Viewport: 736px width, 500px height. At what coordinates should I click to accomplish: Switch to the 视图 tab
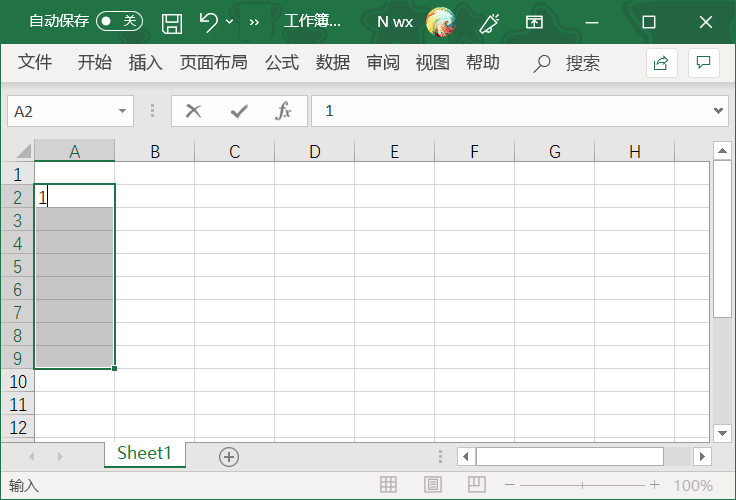coord(432,62)
